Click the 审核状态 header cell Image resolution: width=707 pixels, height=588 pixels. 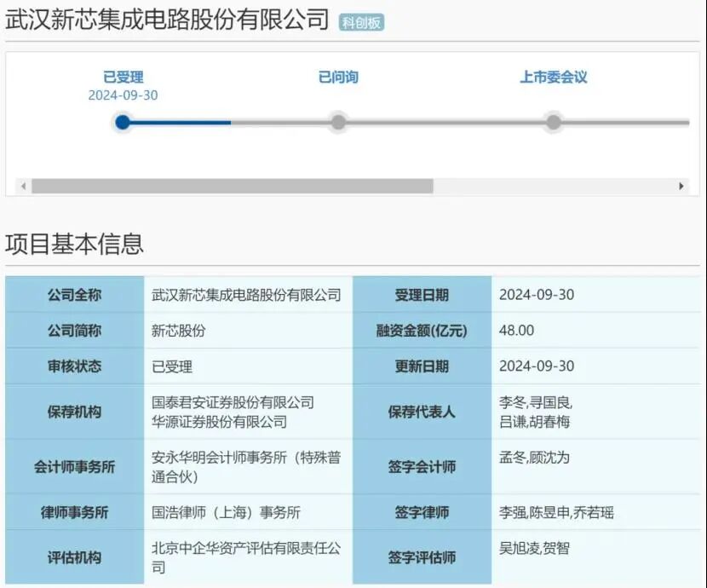tap(74, 366)
